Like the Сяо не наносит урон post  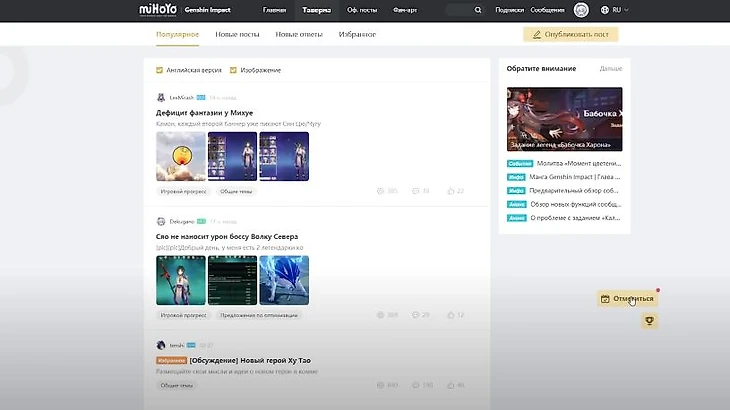451,315
